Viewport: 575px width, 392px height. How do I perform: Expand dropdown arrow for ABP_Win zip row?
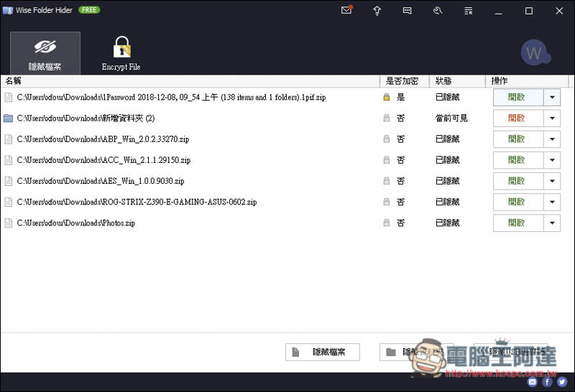(552, 139)
